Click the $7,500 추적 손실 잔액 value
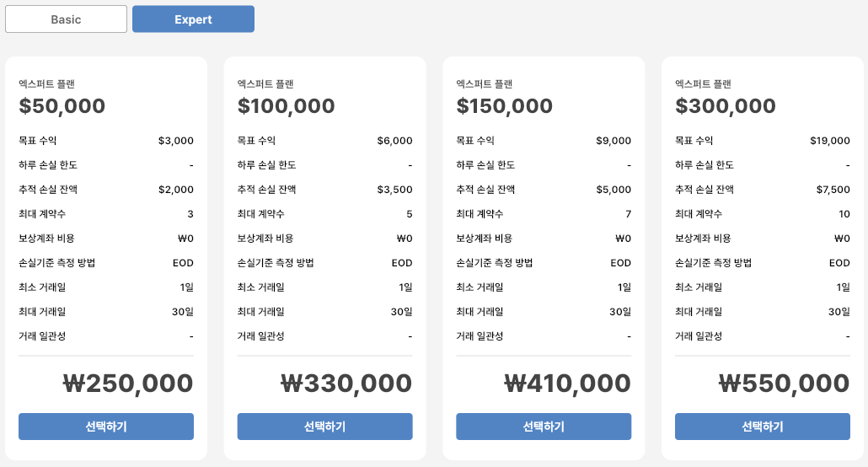Screen dimensions: 868x467 [833, 190]
